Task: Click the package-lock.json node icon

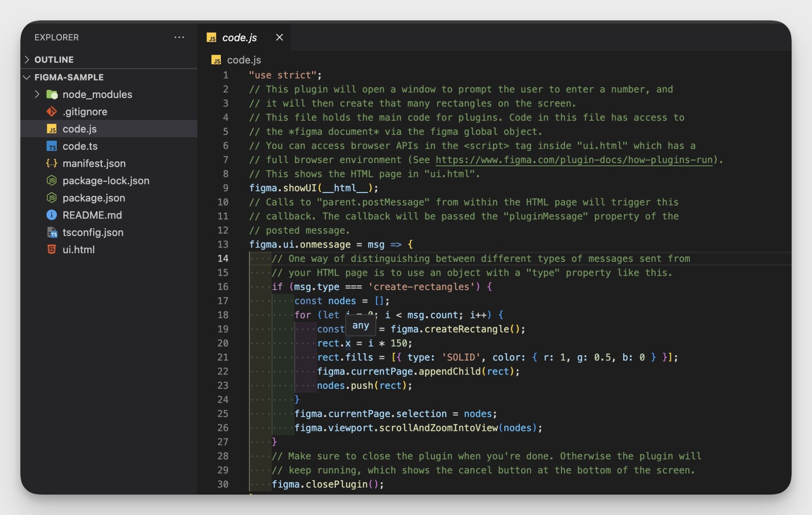Action: [52, 181]
